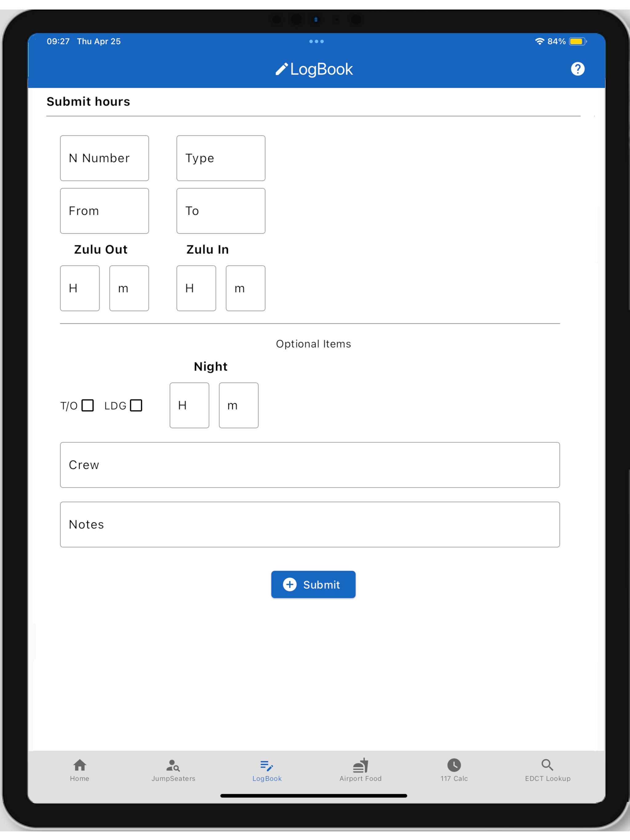Tap the 'Optional Items' label
630x840 pixels.
coord(313,344)
